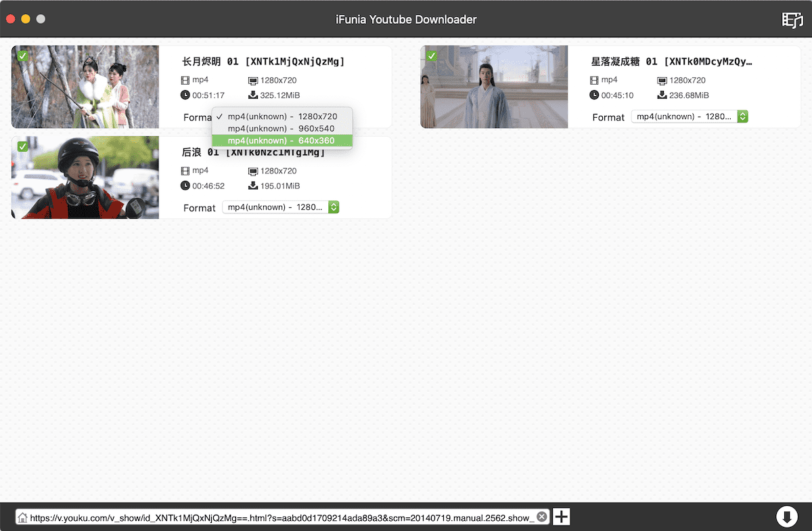Click the film icon beside mp4 in 星落凝成糖
Screen dimensions: 812x531
(x=594, y=80)
